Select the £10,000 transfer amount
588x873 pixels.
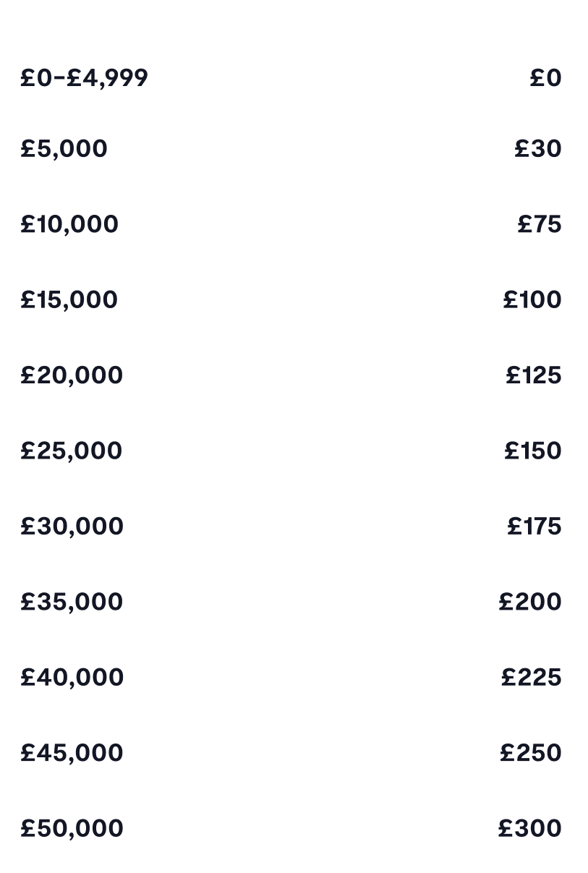[x=69, y=224]
